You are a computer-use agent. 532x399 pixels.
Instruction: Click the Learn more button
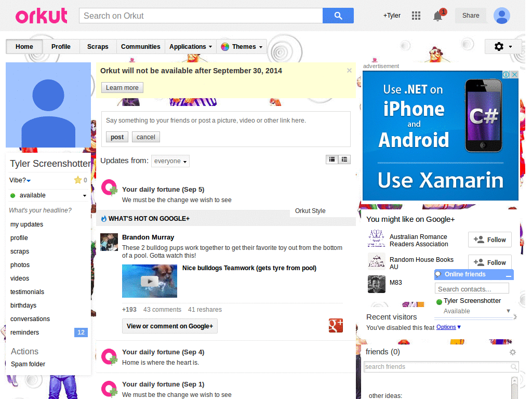(x=122, y=87)
